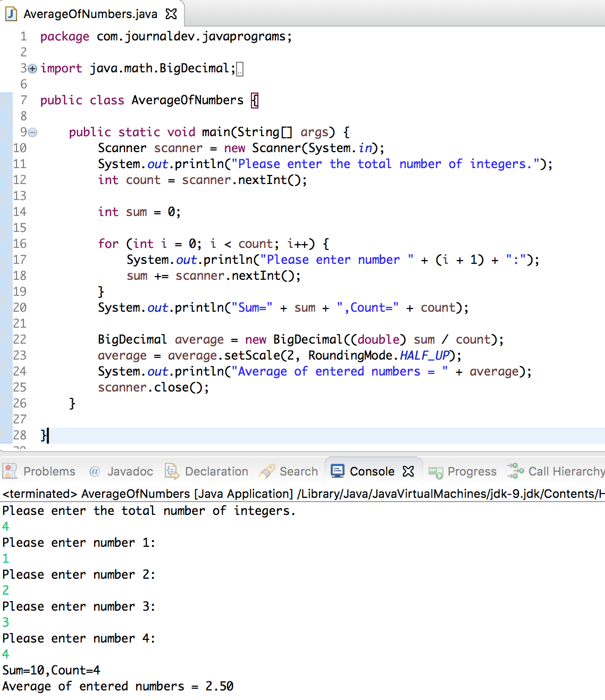This screenshot has height=700, width=605.
Task: Click the Declaration view icon
Action: click(x=172, y=471)
